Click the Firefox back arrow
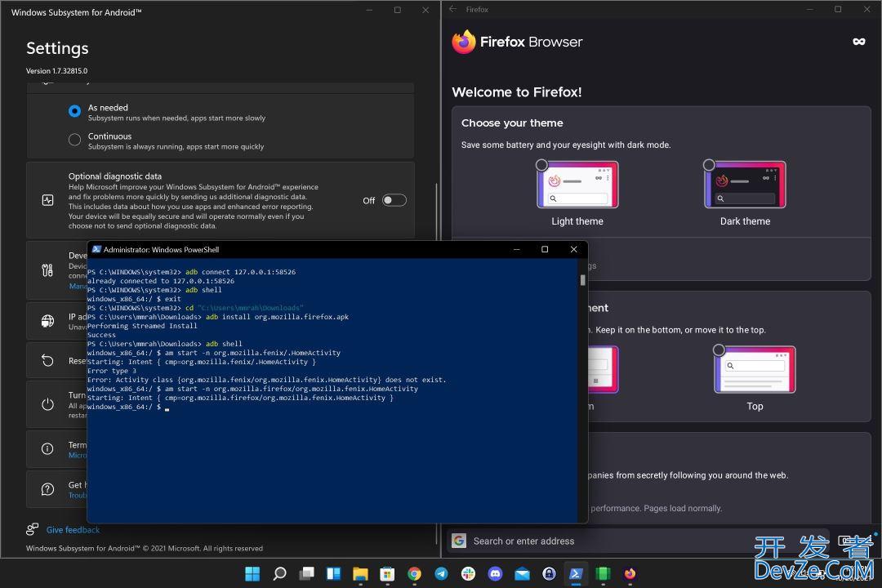The height and width of the screenshot is (588, 882). [x=452, y=9]
